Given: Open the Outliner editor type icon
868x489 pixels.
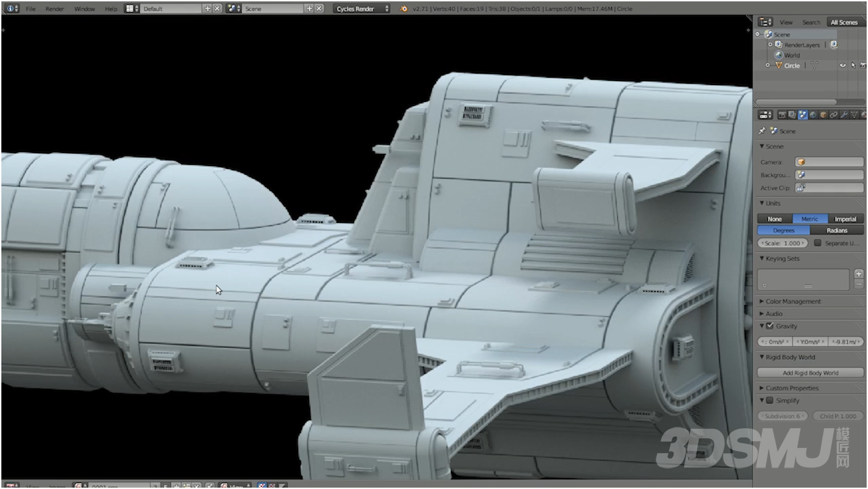Looking at the screenshot, I should (x=765, y=22).
